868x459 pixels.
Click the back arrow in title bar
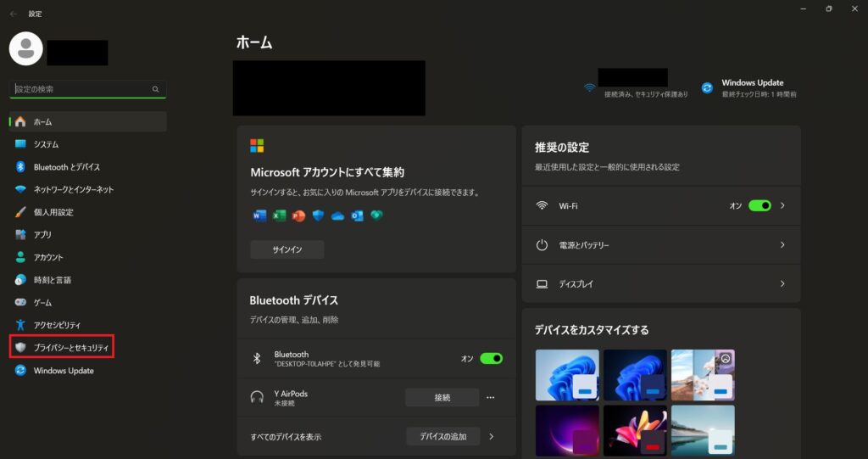[x=14, y=14]
